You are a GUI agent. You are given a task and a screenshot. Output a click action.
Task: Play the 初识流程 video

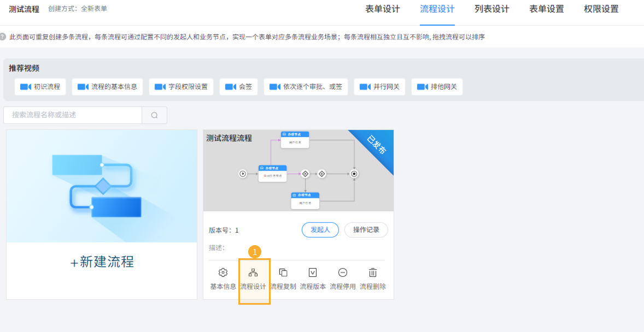[40, 87]
